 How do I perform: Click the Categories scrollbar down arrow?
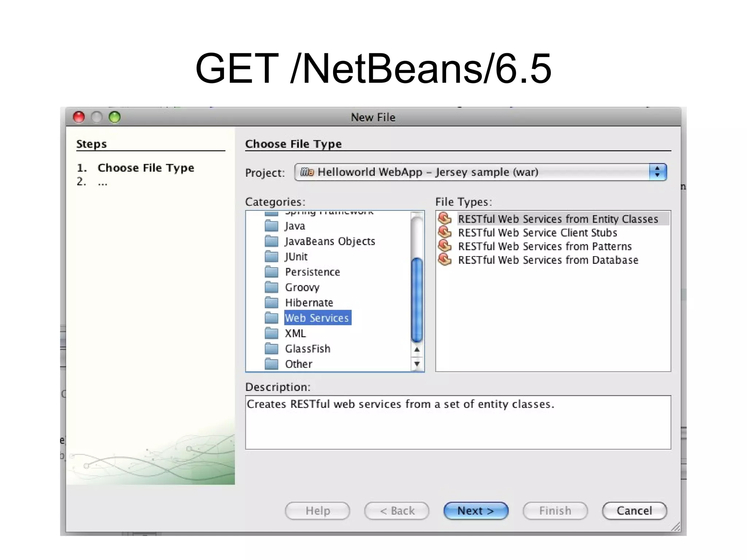(417, 364)
